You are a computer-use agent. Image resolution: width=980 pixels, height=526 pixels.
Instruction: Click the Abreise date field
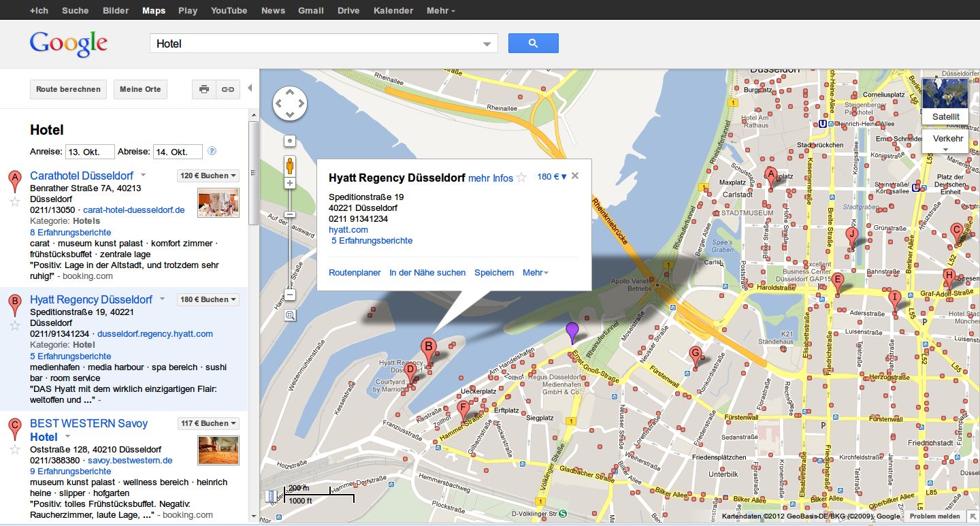(178, 152)
